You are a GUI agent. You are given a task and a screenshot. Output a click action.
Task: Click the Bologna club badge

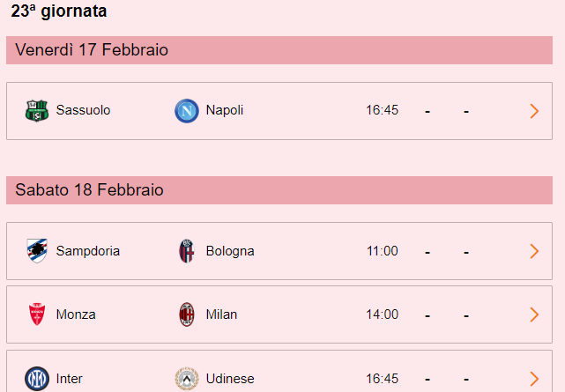(x=187, y=251)
